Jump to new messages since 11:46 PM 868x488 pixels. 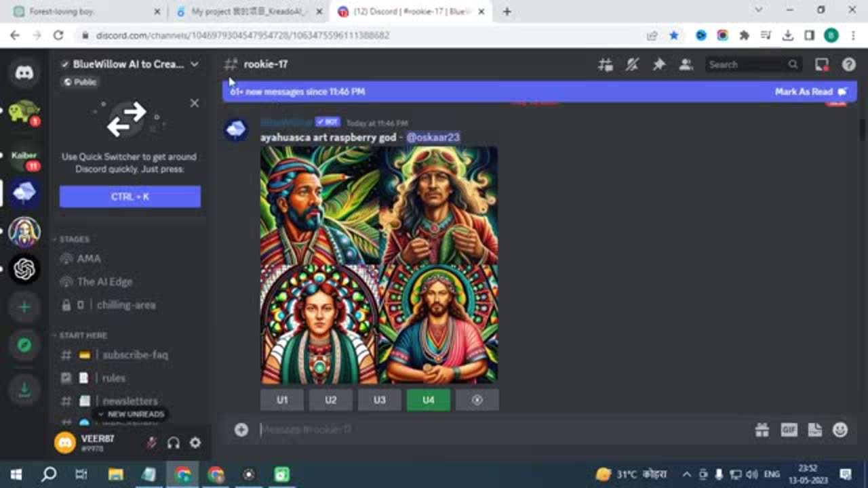click(297, 91)
